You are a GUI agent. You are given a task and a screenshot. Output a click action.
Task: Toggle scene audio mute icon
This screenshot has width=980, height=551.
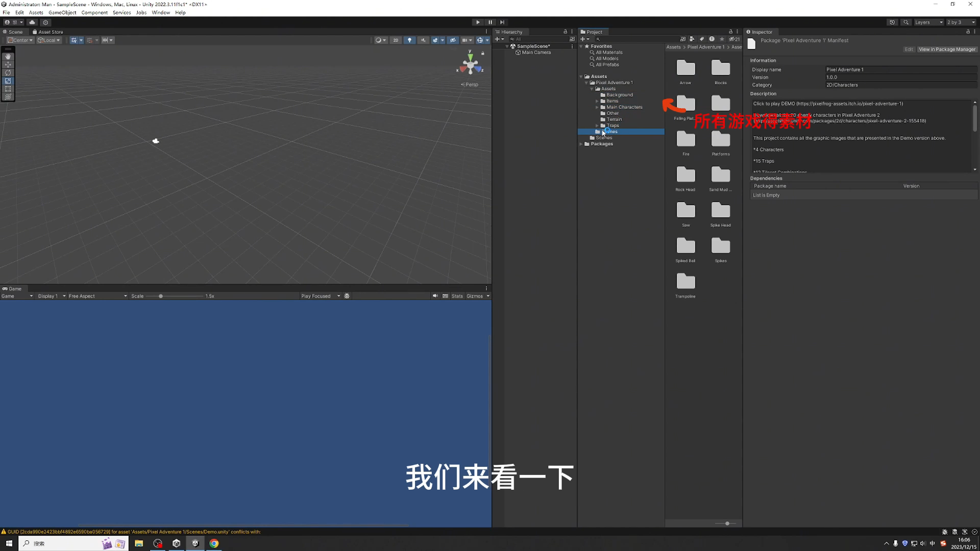(423, 40)
